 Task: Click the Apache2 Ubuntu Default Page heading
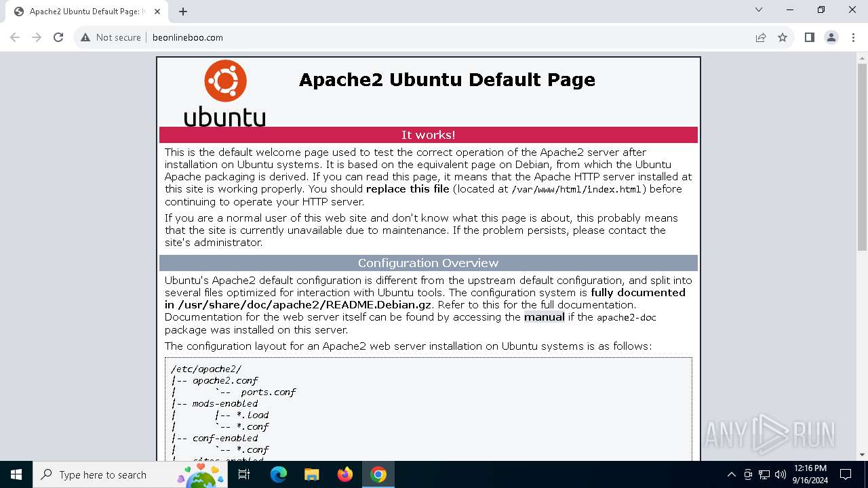point(447,79)
